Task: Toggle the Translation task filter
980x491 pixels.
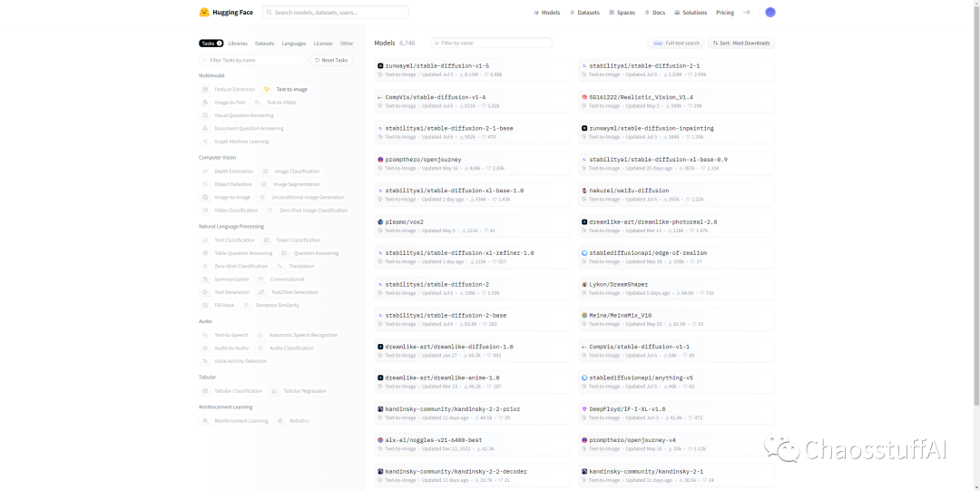Action: point(296,267)
